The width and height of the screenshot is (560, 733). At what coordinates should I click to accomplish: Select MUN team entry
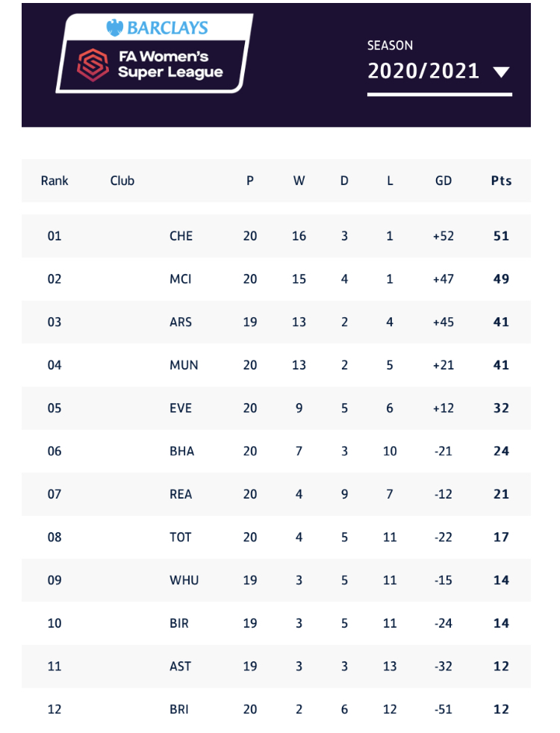click(184, 365)
